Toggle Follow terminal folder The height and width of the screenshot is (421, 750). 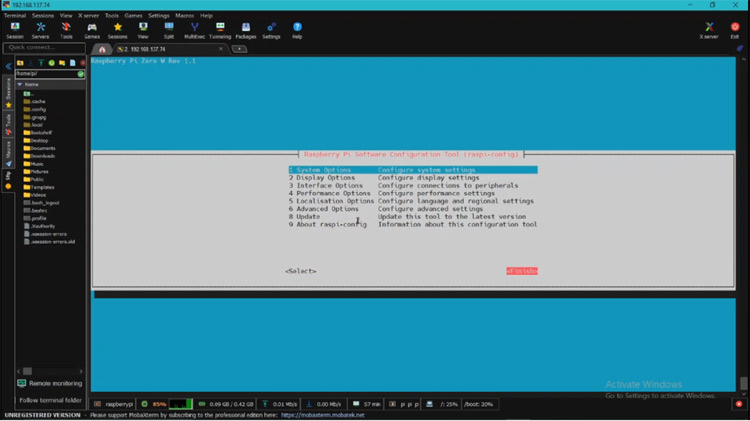click(x=50, y=400)
